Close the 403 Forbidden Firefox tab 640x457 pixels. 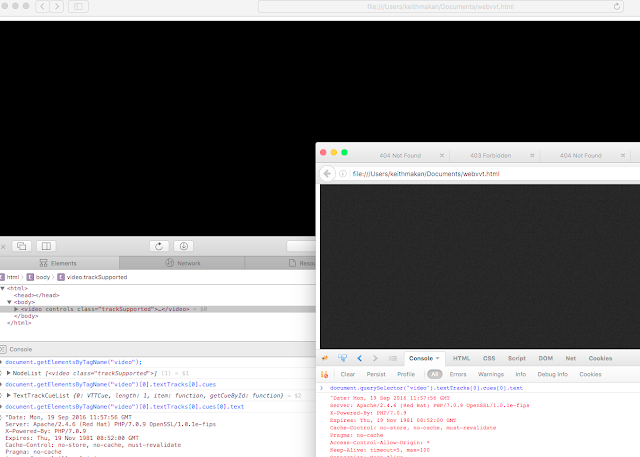(532, 155)
